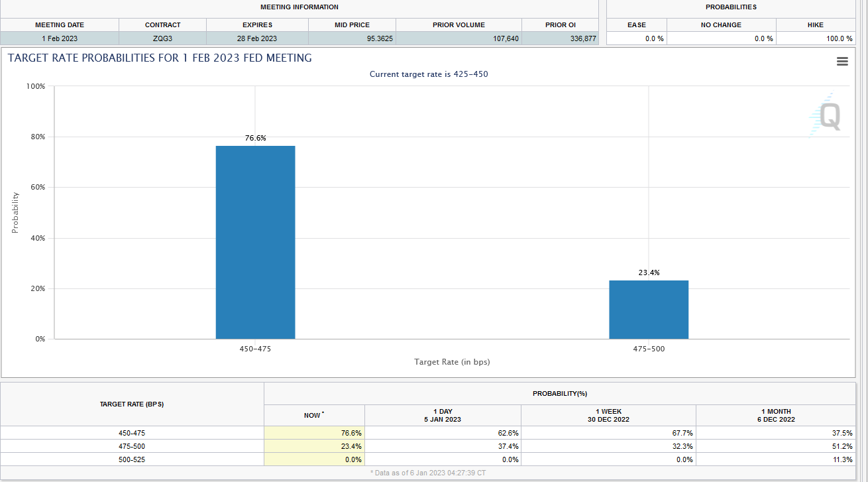Click the TARGET RATE (BPS) table header
Screen dimensions: 868x482
[x=132, y=404]
